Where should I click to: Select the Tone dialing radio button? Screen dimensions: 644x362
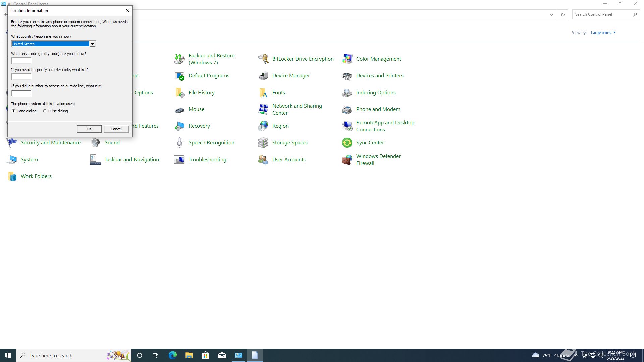pos(14,111)
